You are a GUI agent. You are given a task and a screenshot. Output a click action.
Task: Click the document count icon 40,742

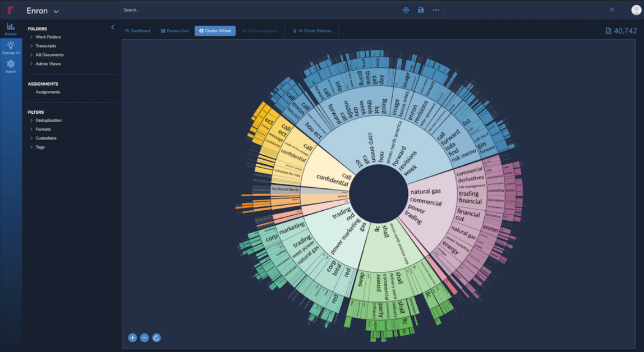coord(608,31)
